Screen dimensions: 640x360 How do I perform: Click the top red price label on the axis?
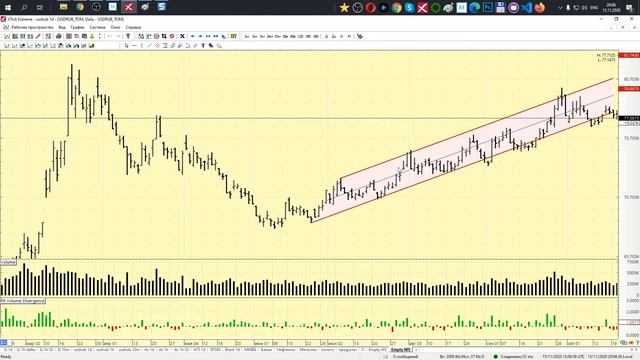coord(629,55)
